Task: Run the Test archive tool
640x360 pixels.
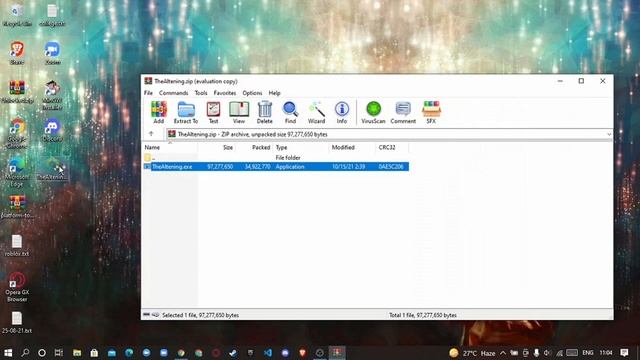Action: click(213, 112)
